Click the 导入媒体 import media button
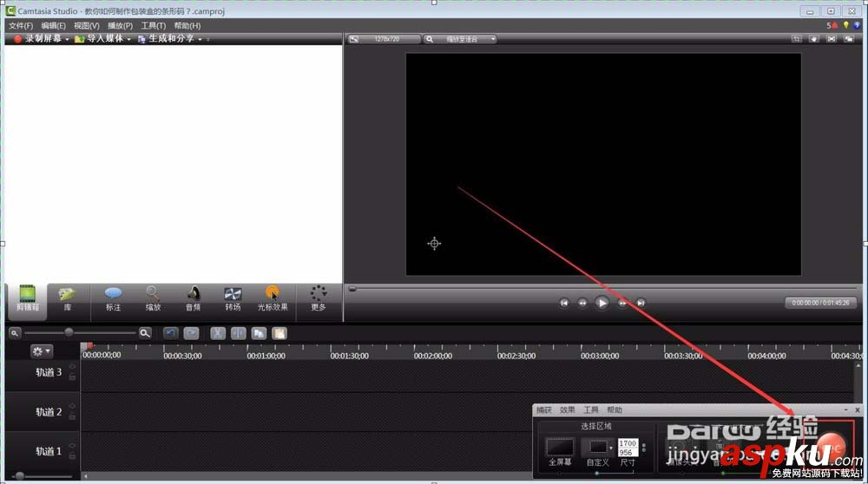Screen dimensions: 868x484 coord(100,39)
